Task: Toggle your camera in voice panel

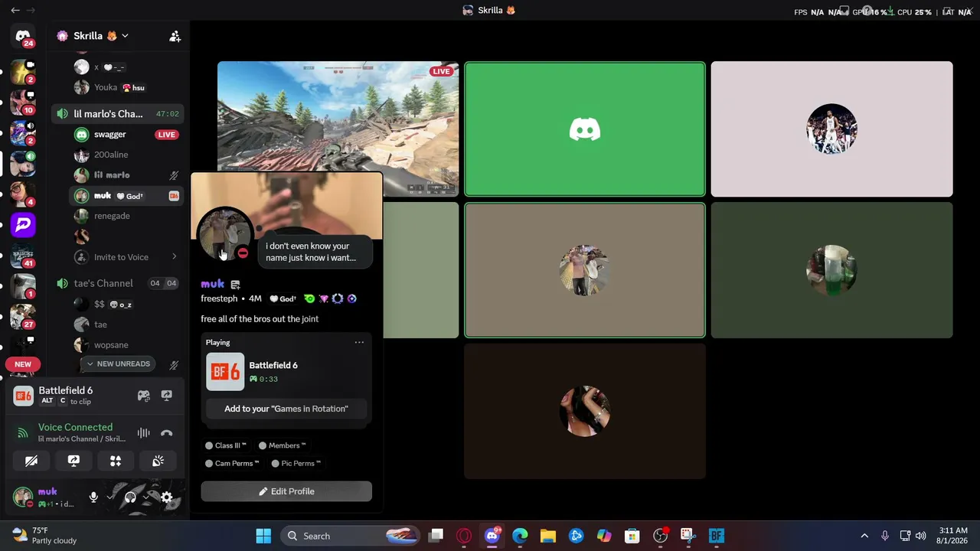Action: pyautogui.click(x=31, y=461)
